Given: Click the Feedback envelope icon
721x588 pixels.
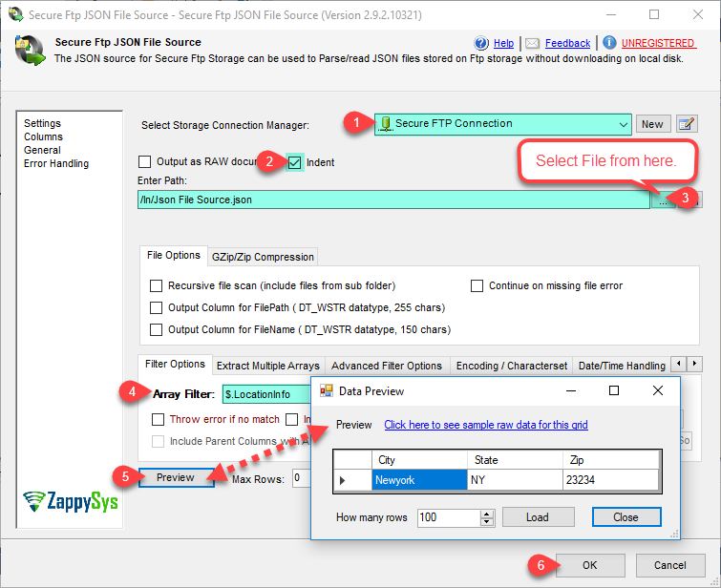Looking at the screenshot, I should [x=532, y=43].
